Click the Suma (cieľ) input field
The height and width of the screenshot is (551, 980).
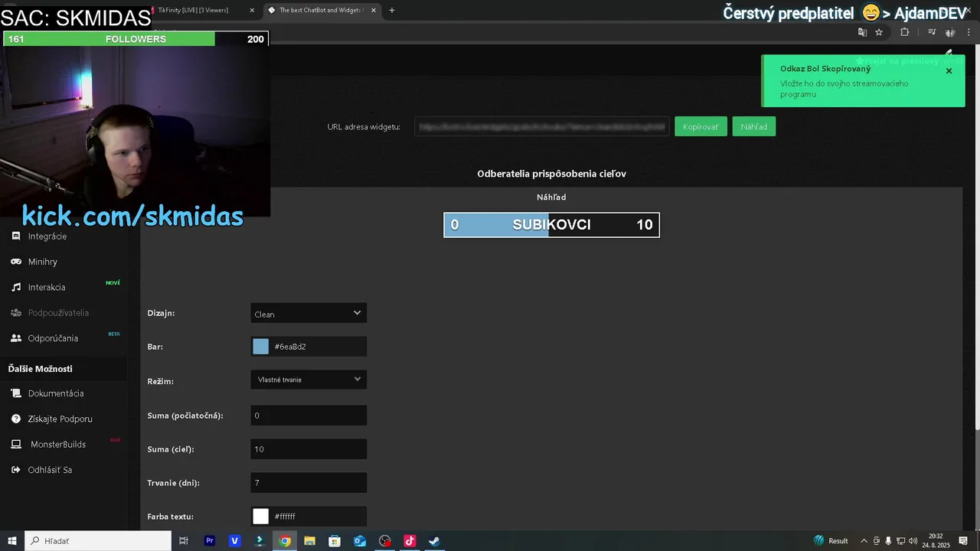tap(309, 449)
